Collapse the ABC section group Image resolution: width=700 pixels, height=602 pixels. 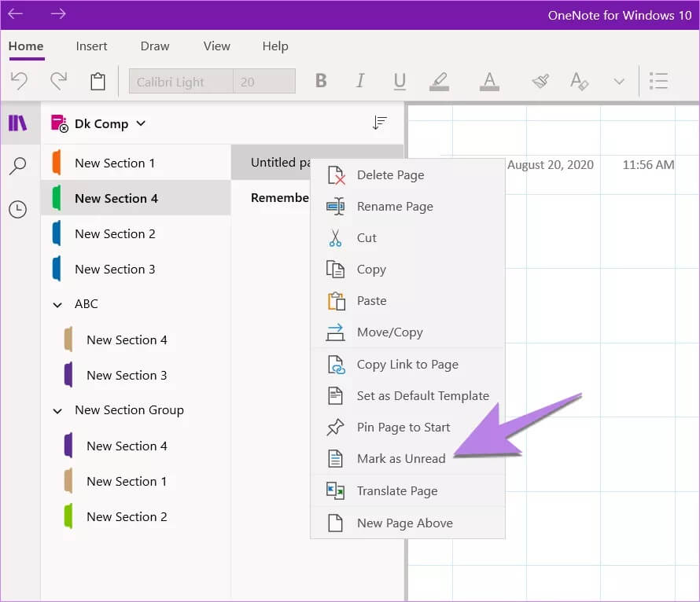(57, 304)
